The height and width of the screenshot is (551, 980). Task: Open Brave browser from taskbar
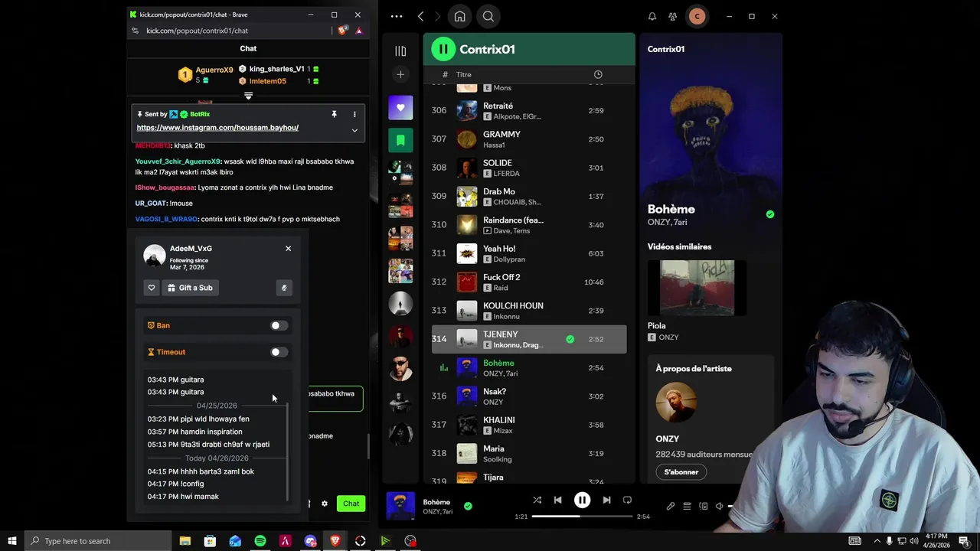(x=335, y=541)
